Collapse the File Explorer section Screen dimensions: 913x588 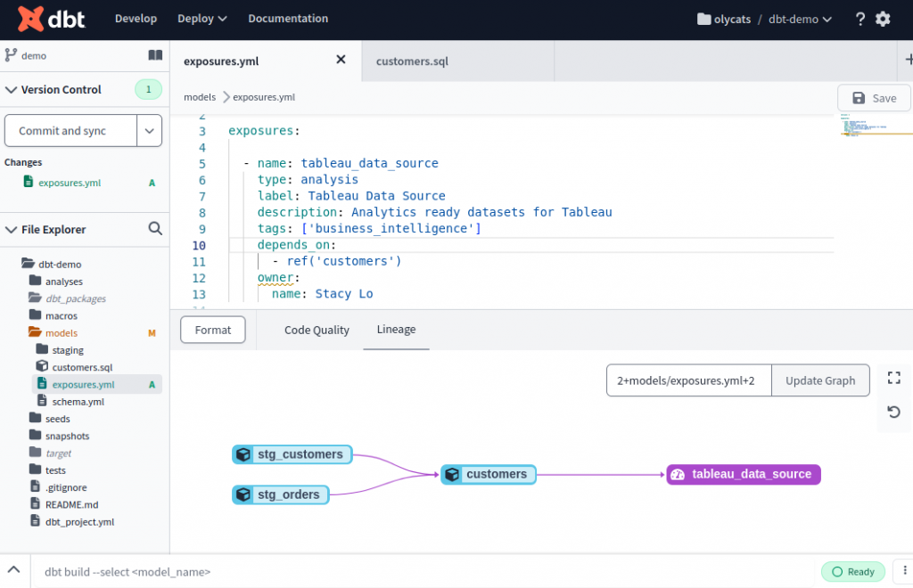pyautogui.click(x=11, y=230)
